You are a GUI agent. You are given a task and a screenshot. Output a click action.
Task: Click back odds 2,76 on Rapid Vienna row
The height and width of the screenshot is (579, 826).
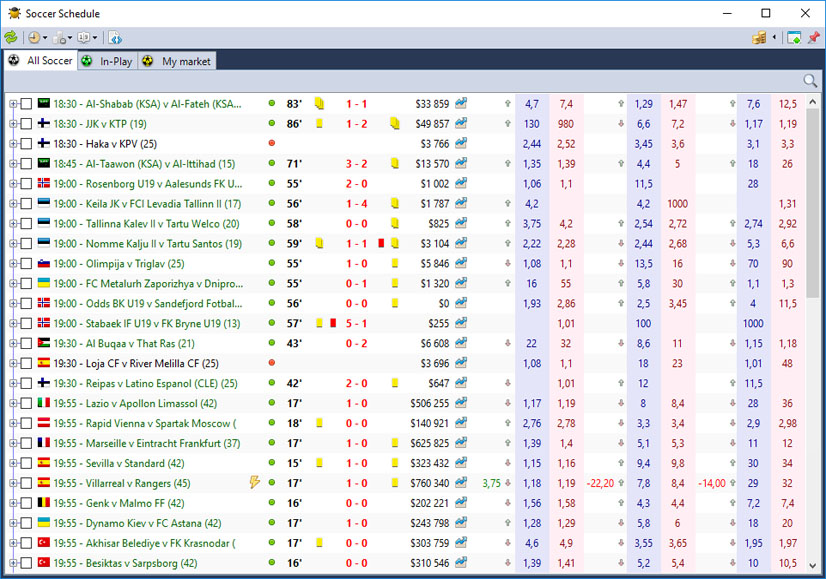(x=532, y=424)
